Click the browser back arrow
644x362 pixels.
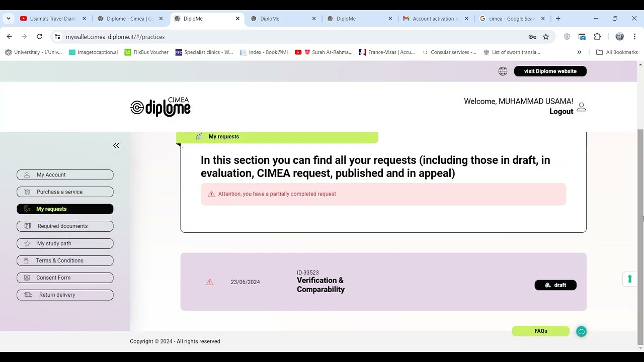pos(9,37)
